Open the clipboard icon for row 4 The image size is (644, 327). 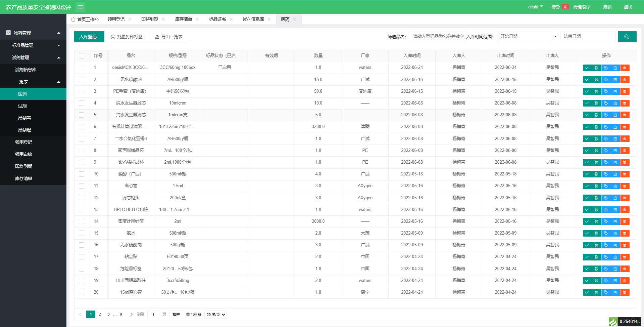(615, 103)
